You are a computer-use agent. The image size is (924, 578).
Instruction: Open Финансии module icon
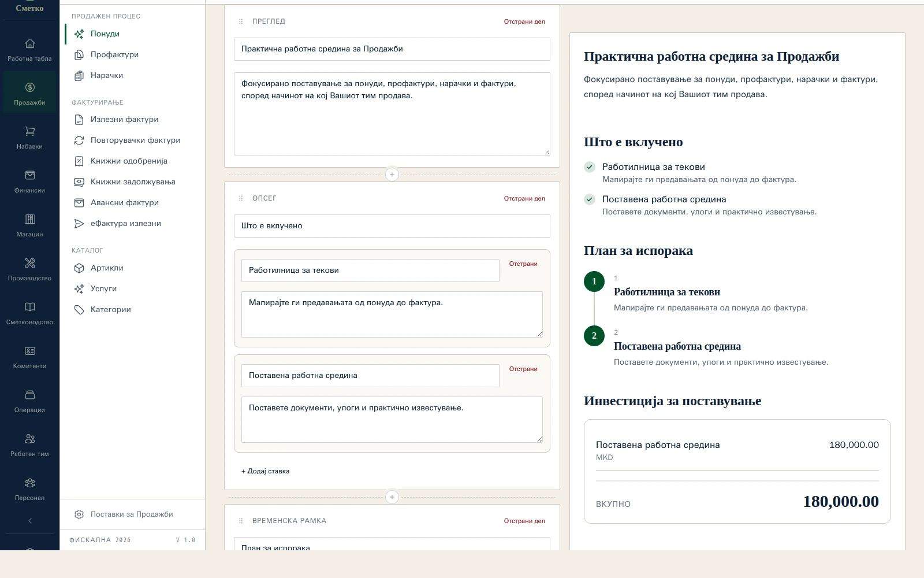(x=29, y=176)
